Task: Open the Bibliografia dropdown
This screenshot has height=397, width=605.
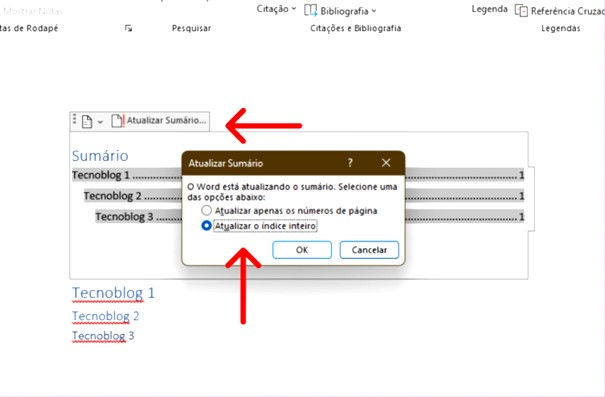Action: [x=348, y=11]
